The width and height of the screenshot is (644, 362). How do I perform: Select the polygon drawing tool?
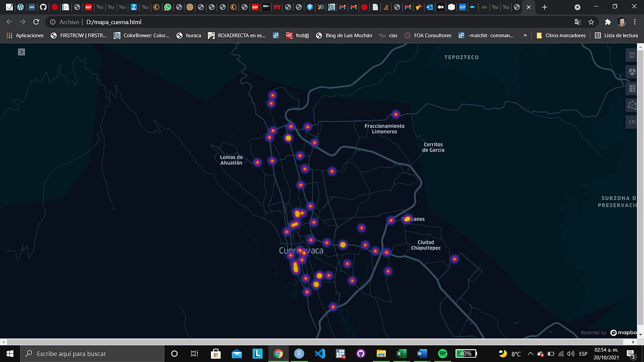coord(631,105)
